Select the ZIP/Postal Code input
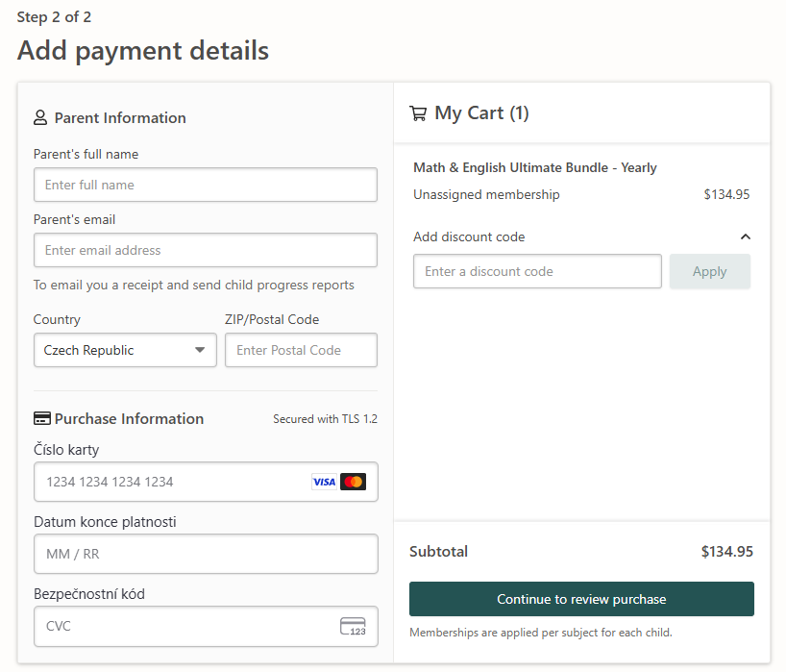786x672 pixels. coord(301,350)
